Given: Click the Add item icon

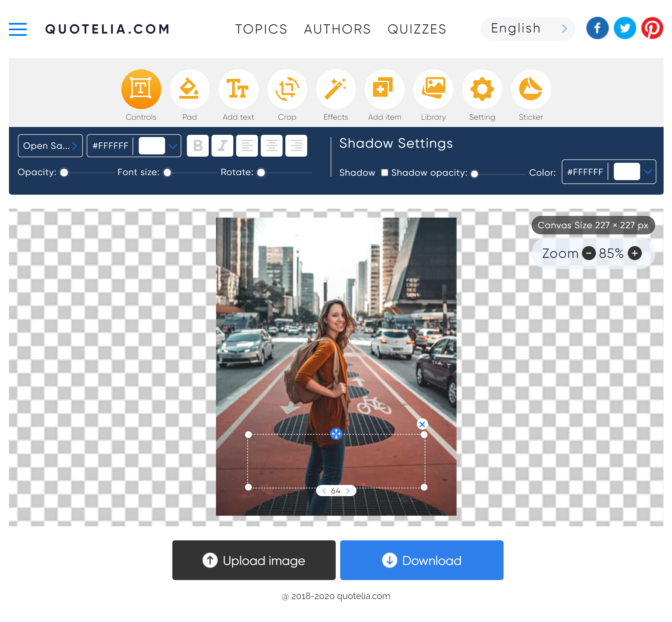Looking at the screenshot, I should [384, 89].
